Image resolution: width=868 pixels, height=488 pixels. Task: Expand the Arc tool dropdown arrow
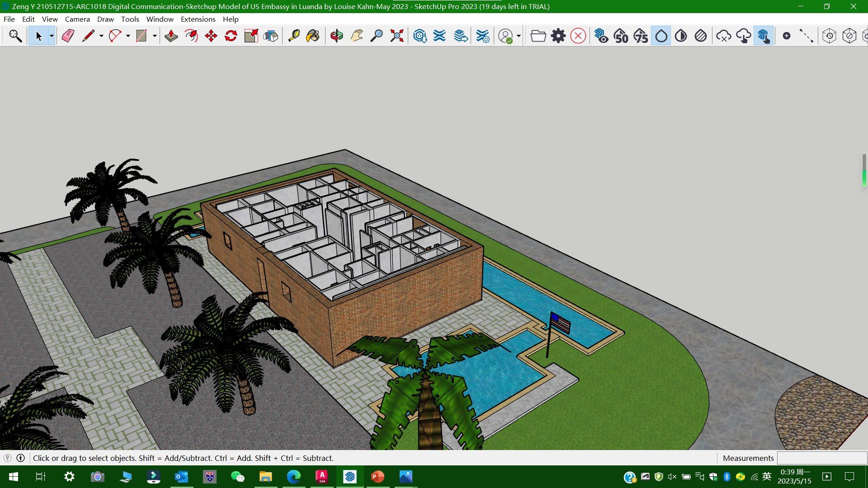pyautogui.click(x=128, y=36)
